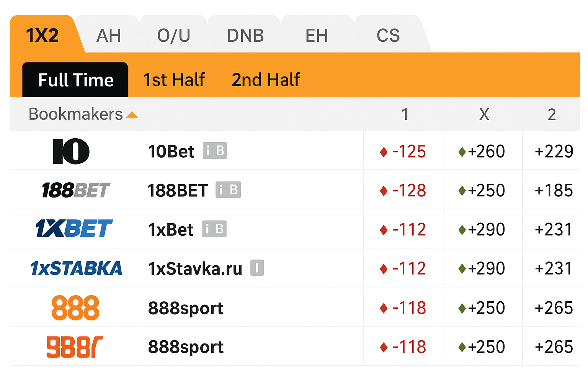Click the info badge beside 1xStavka.ru

pyautogui.click(x=257, y=268)
